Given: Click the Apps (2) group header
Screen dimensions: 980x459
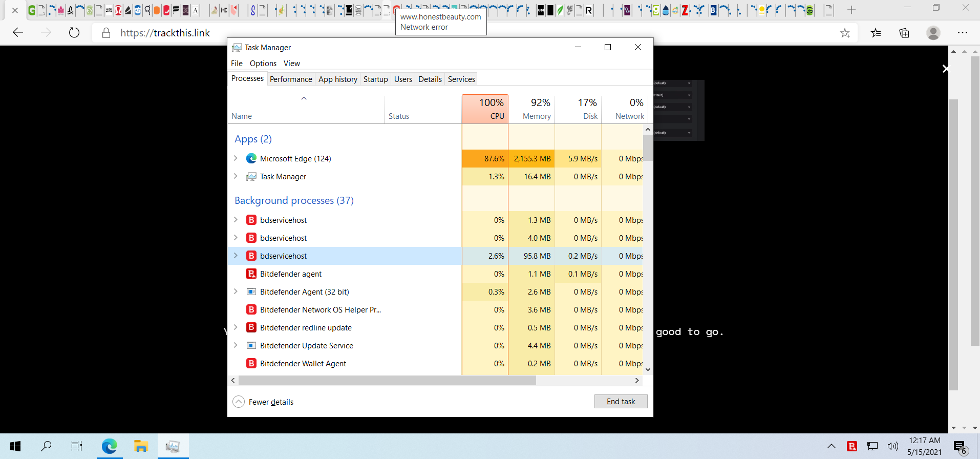Looking at the screenshot, I should (253, 139).
